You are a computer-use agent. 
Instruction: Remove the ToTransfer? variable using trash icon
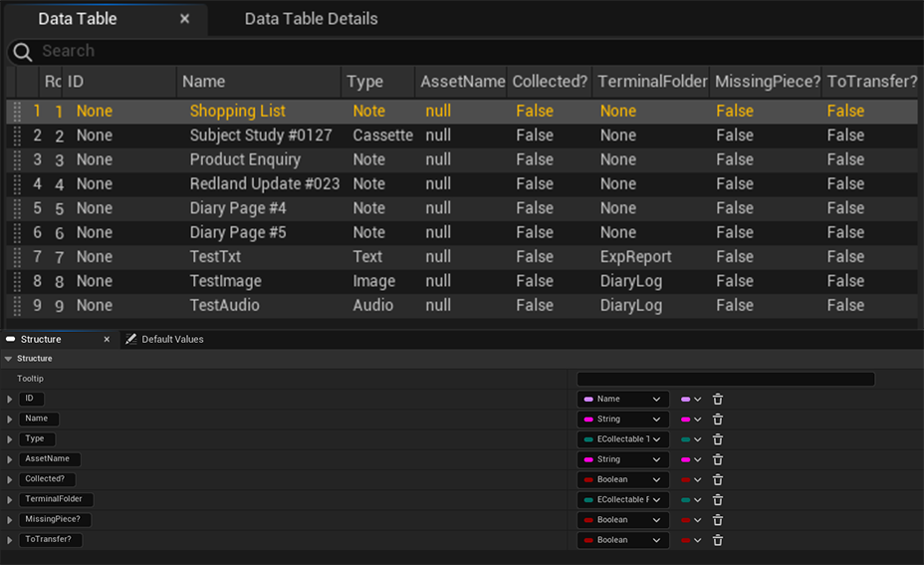(x=718, y=540)
